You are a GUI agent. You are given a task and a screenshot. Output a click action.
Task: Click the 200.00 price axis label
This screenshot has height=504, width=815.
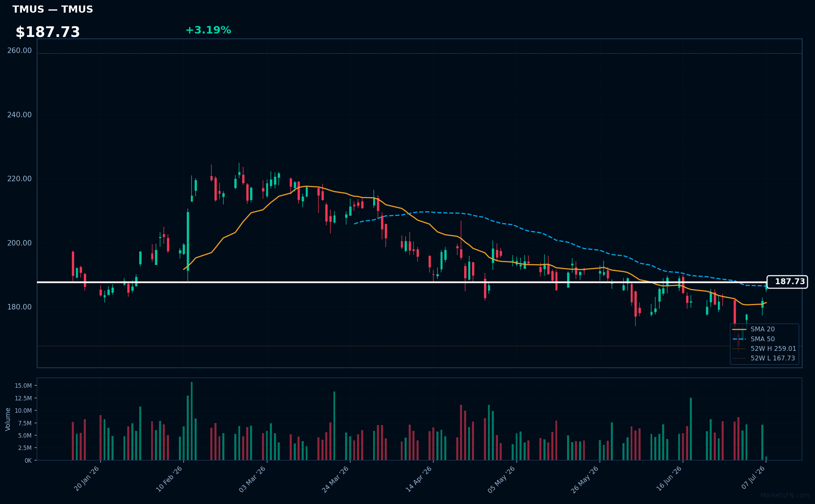19,243
